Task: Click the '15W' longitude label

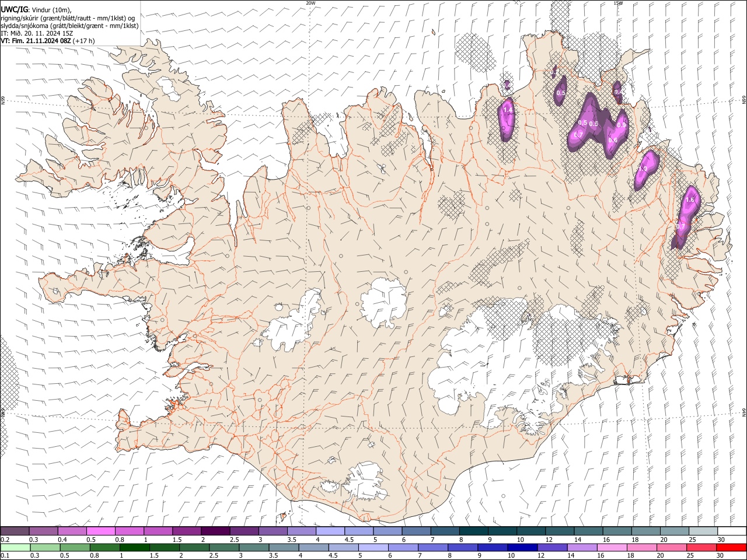Action: coord(619,3)
